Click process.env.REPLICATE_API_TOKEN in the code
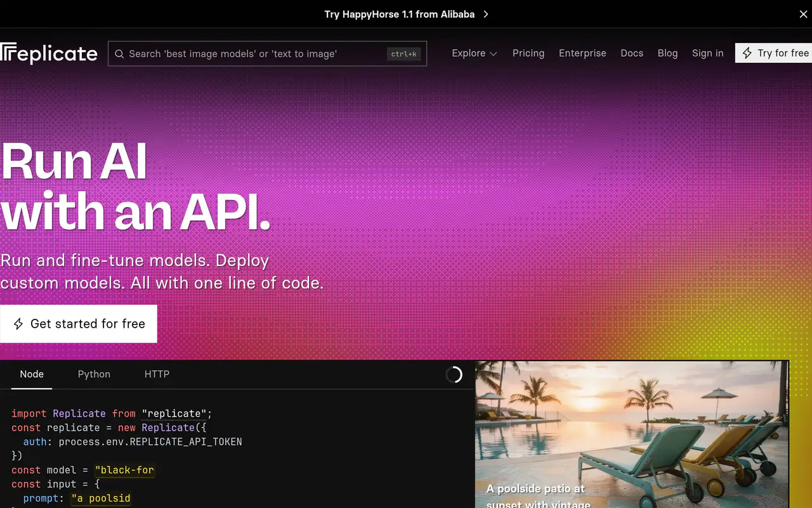This screenshot has width=812, height=508. pyautogui.click(x=150, y=442)
